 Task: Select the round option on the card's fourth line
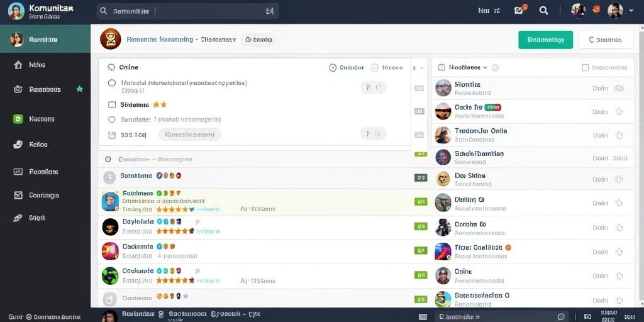pyautogui.click(x=111, y=120)
